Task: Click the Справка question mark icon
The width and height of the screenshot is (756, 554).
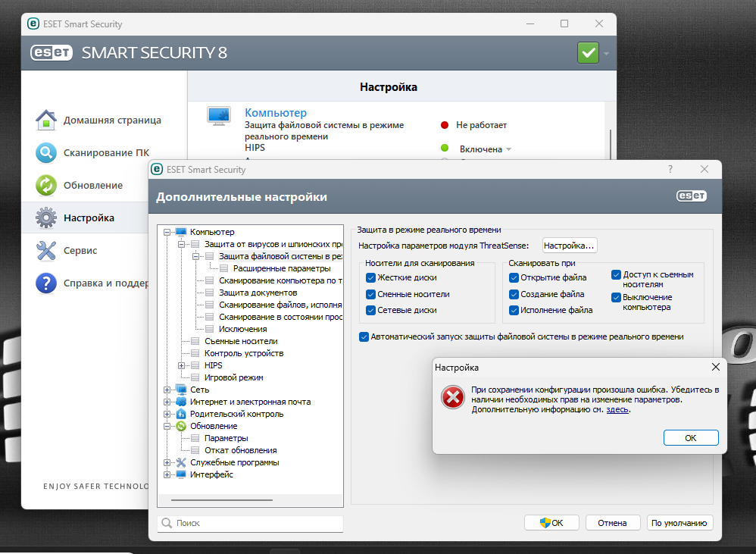Action: (46, 283)
